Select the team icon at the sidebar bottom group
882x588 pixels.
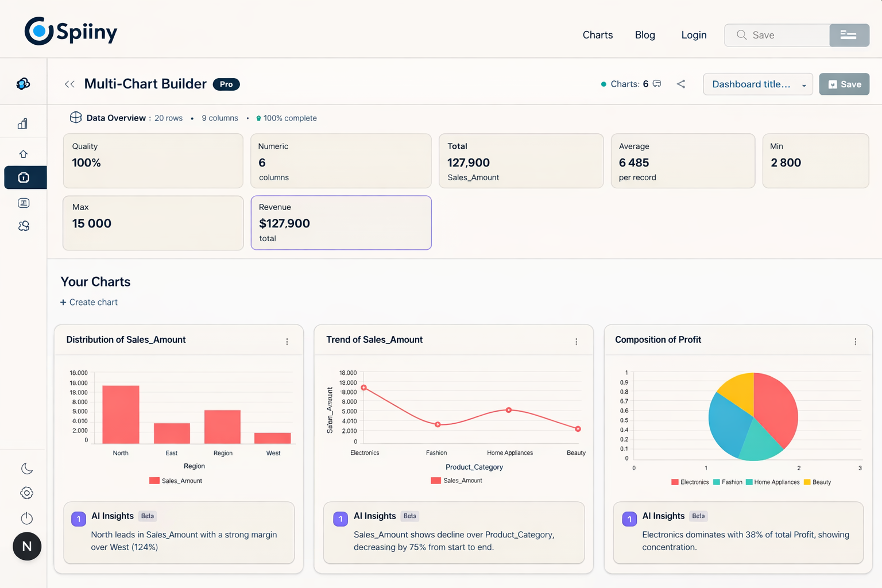pos(23,226)
